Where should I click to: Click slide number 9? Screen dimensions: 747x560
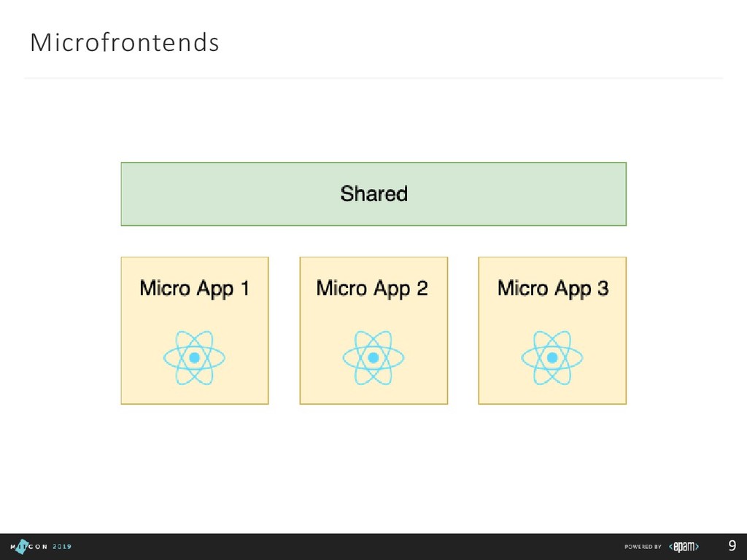pyautogui.click(x=732, y=545)
